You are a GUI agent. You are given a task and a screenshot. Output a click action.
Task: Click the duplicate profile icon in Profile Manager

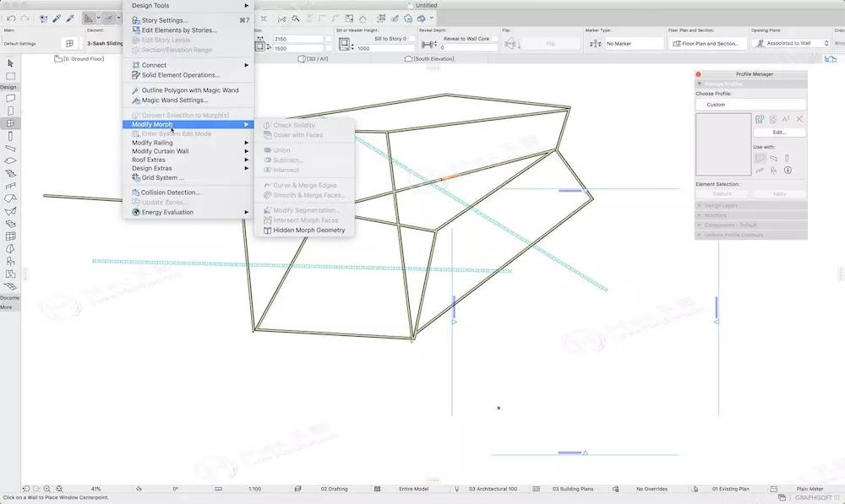click(x=773, y=119)
